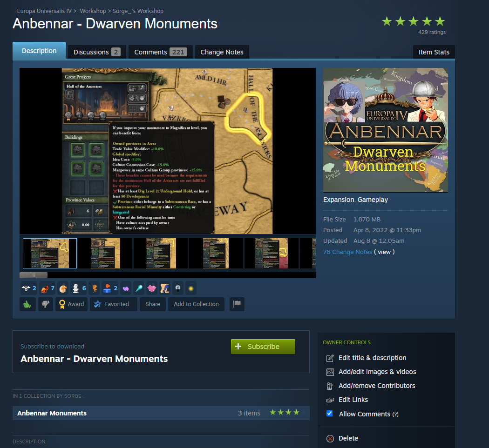The width and height of the screenshot is (489, 448).
Task: Open the 78 Change Notes link
Action: tap(347, 252)
